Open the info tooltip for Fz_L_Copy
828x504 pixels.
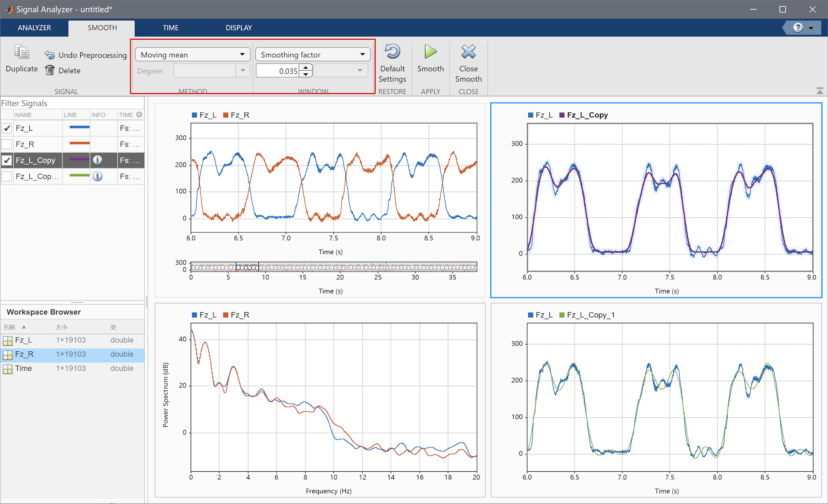click(x=98, y=160)
